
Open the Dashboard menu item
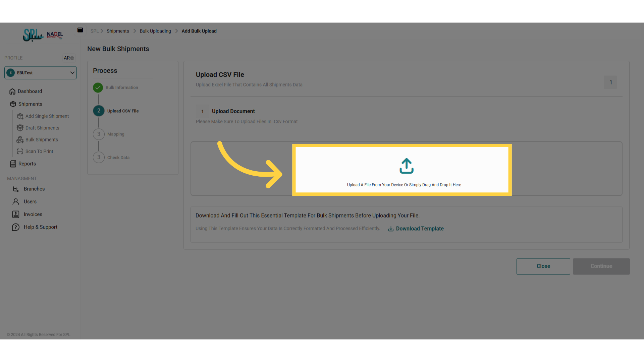pos(30,92)
